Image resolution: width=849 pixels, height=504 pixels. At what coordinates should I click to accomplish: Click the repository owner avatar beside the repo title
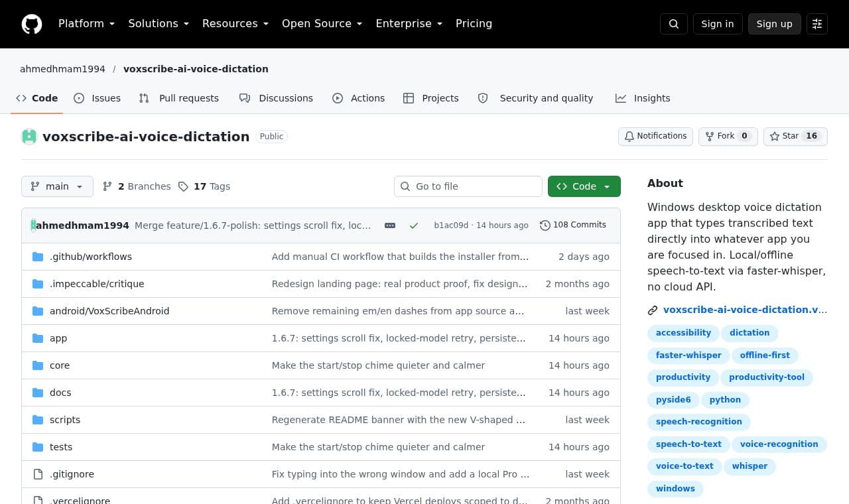tap(29, 137)
